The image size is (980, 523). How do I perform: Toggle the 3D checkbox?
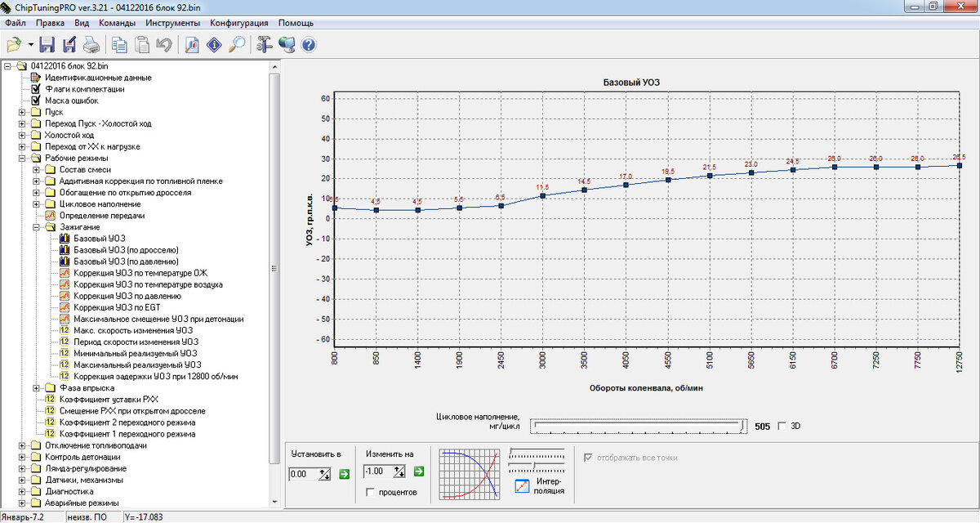point(782,426)
